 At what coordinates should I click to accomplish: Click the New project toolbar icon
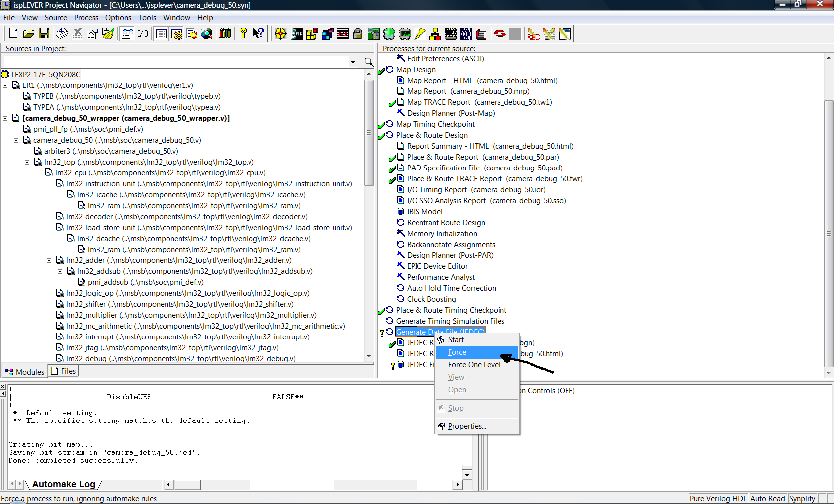(x=13, y=33)
